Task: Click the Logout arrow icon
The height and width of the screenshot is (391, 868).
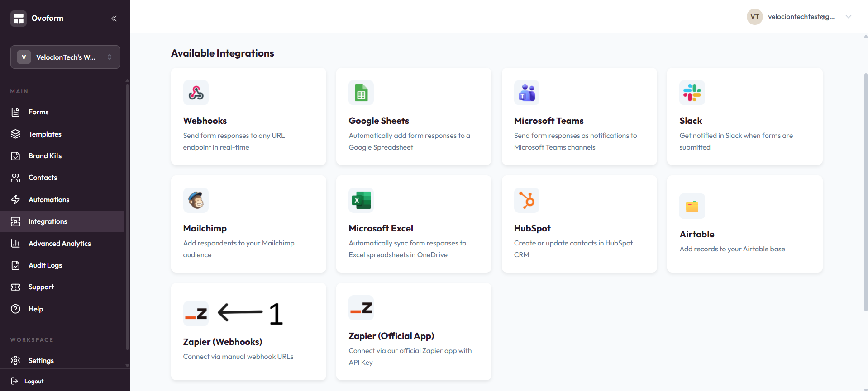Action: click(14, 381)
